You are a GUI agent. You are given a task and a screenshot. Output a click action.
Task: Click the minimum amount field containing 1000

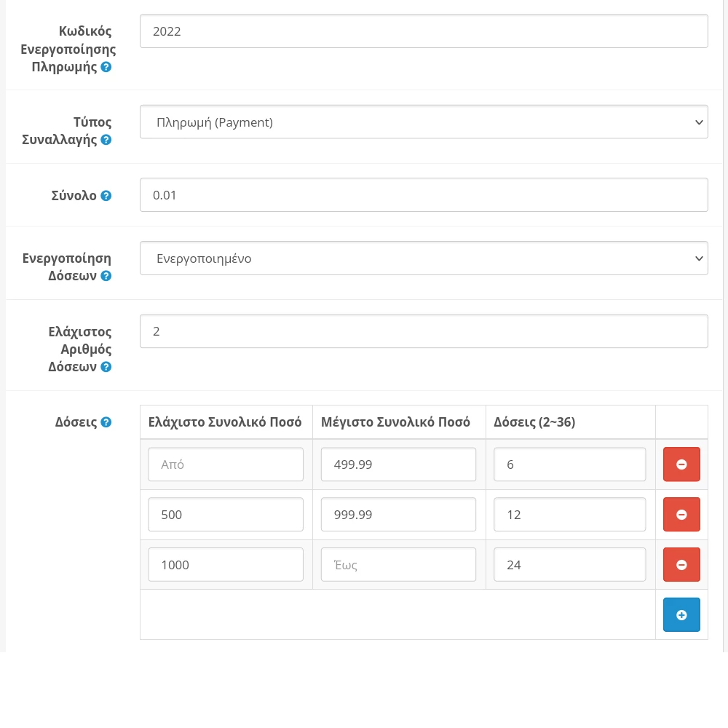[x=226, y=565]
